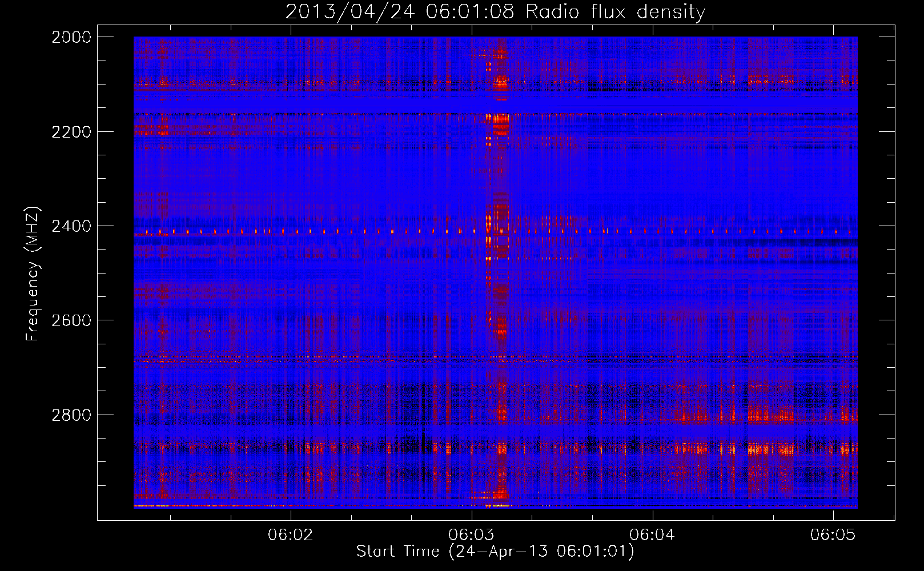Click the 2600 frequency axis label
924x571 pixels.
tap(71, 320)
